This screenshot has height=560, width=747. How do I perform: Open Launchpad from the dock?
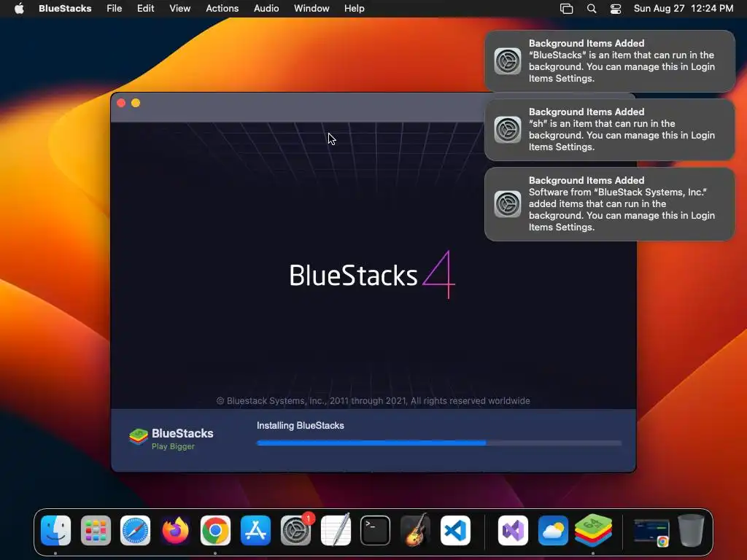(x=96, y=530)
